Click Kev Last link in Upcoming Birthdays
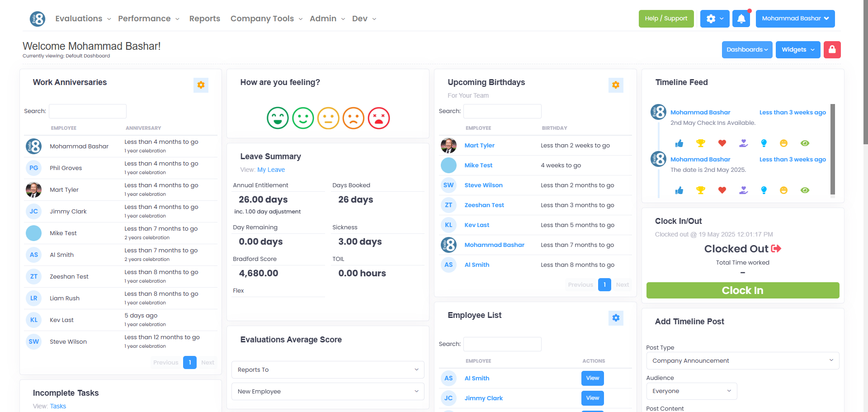This screenshot has width=868, height=412. [x=477, y=225]
